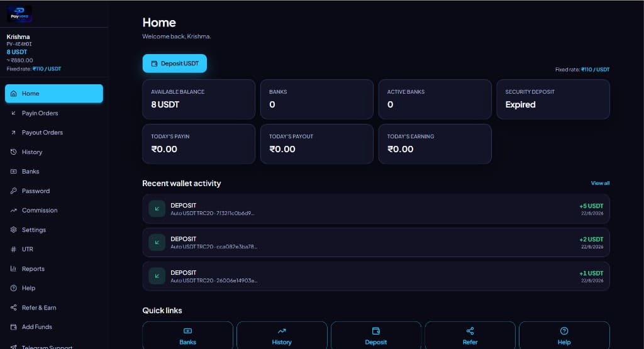This screenshot has height=349, width=644.
Task: Click the Commission trend icon
Action: click(x=14, y=210)
